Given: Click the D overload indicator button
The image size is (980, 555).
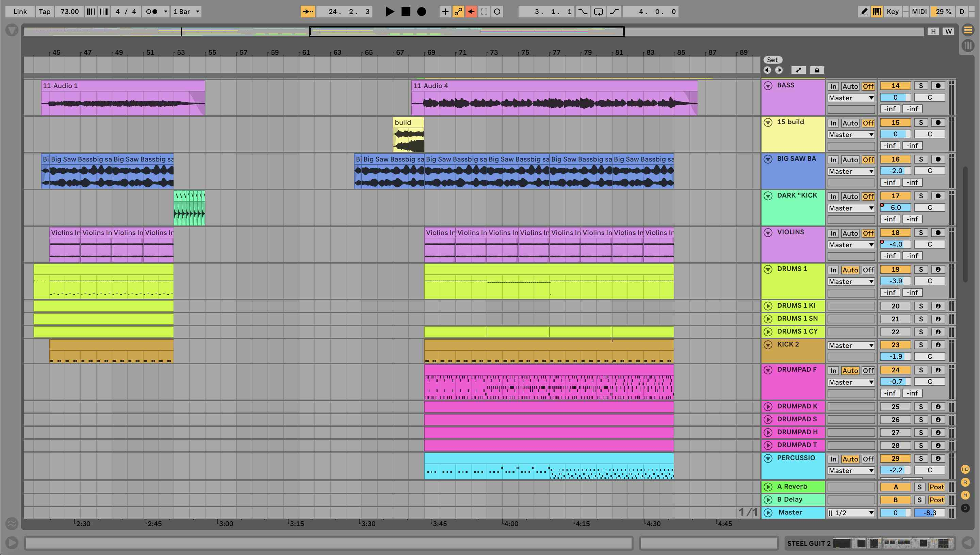Looking at the screenshot, I should 962,12.
